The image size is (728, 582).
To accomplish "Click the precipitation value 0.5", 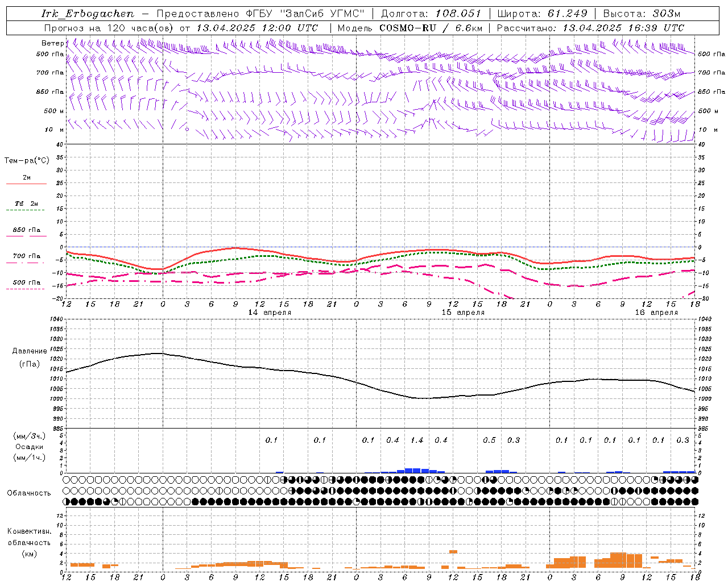I will point(489,440).
